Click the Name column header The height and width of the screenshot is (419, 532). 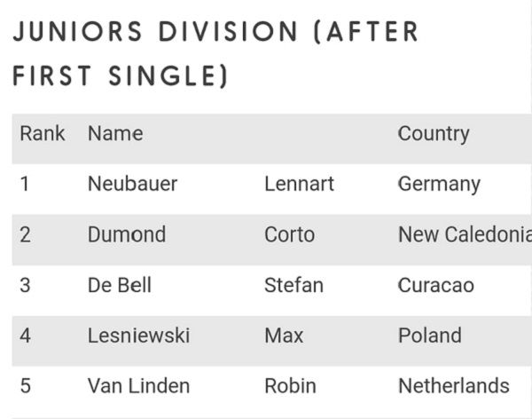click(x=115, y=134)
